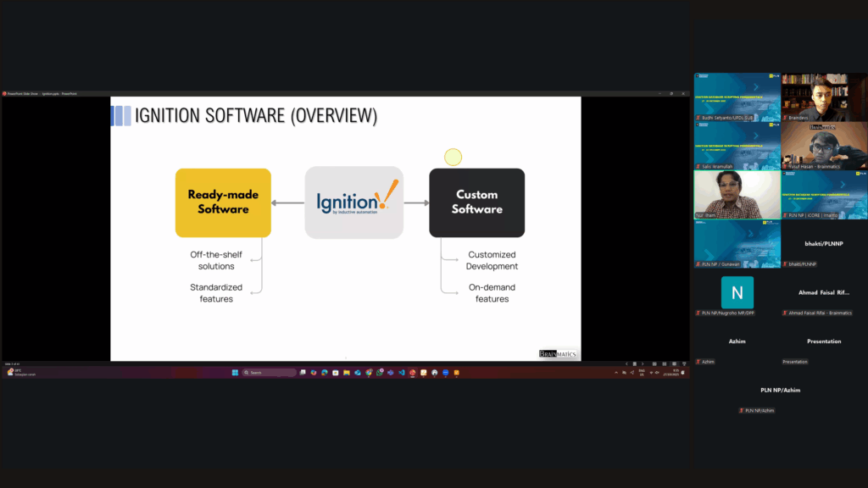Open Visual Studio Code from the taskbar
The image size is (868, 488).
(401, 373)
